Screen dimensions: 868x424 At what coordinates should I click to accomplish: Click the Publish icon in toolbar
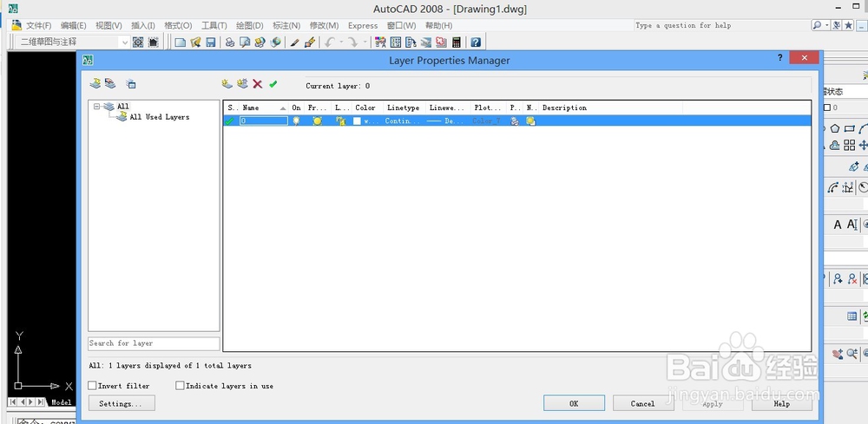click(x=260, y=42)
